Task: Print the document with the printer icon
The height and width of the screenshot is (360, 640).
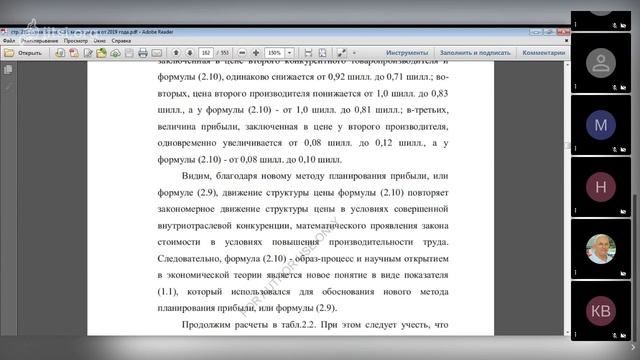Action: (142, 53)
